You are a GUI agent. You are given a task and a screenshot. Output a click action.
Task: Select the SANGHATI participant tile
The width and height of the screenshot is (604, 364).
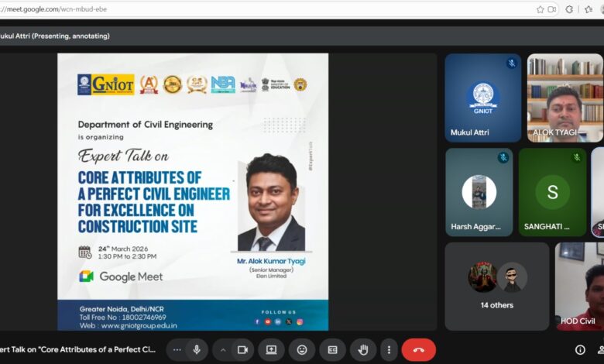tap(552, 192)
